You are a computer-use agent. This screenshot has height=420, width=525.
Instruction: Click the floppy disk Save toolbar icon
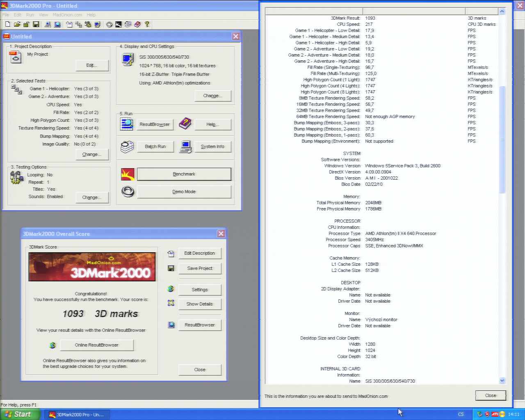tap(36, 25)
